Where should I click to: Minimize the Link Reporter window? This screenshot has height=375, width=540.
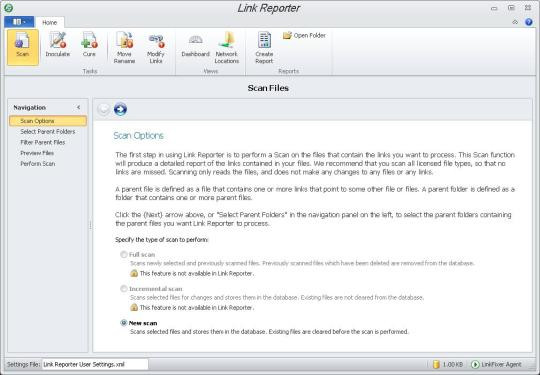coord(494,8)
